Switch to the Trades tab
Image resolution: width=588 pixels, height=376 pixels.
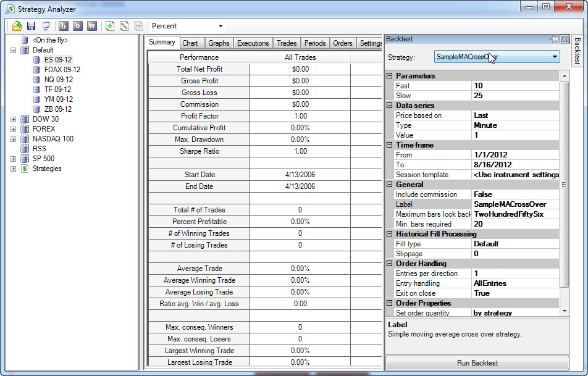(x=287, y=43)
